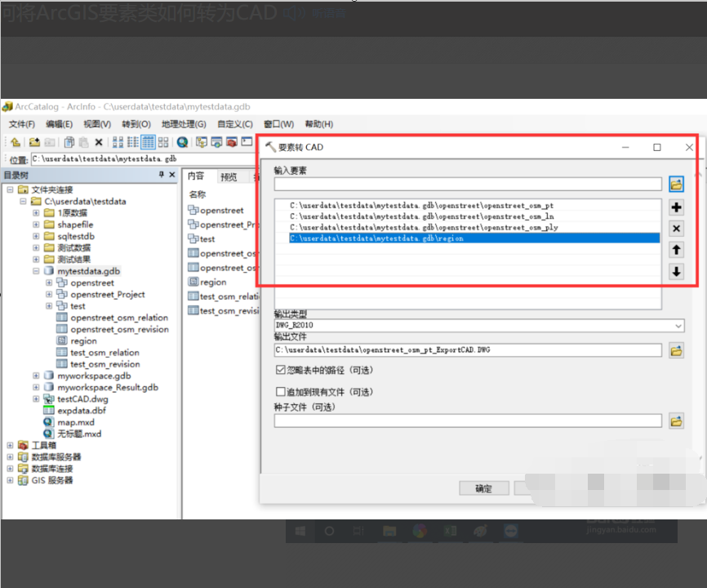Switch to List view icon
707x588 pixels.
pos(132,142)
